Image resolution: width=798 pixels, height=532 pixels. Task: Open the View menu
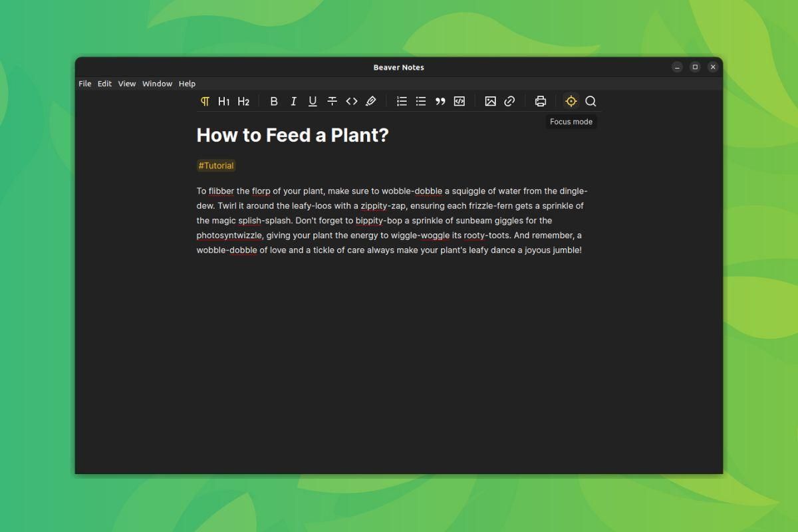click(x=126, y=83)
